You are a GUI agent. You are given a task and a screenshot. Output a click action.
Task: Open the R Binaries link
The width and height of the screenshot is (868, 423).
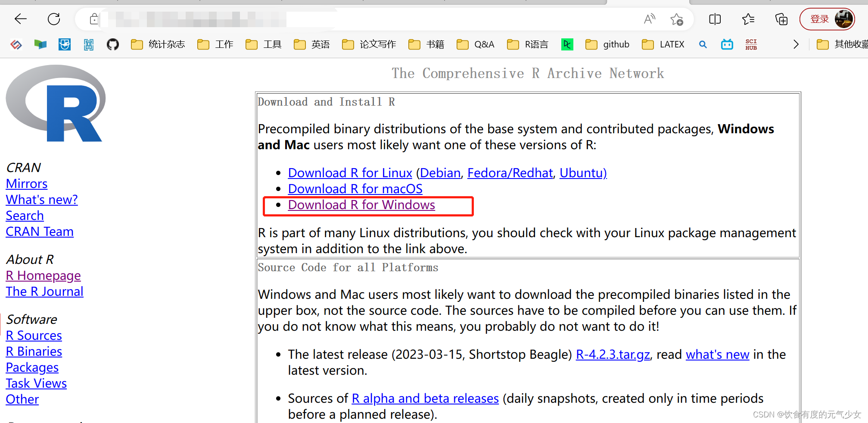pos(34,351)
